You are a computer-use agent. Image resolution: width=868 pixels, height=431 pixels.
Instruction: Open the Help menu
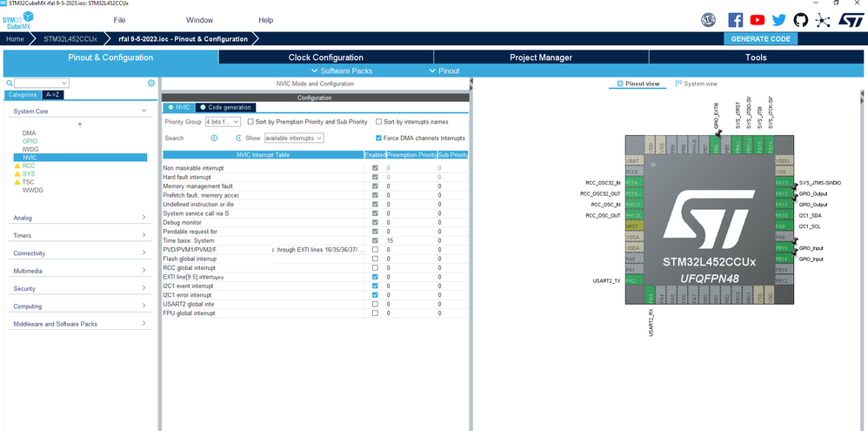(266, 21)
